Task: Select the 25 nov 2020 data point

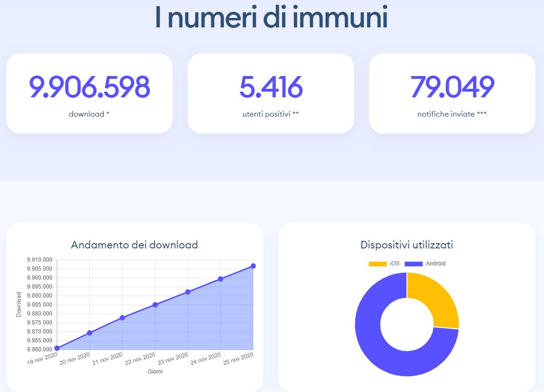Action: [253, 266]
